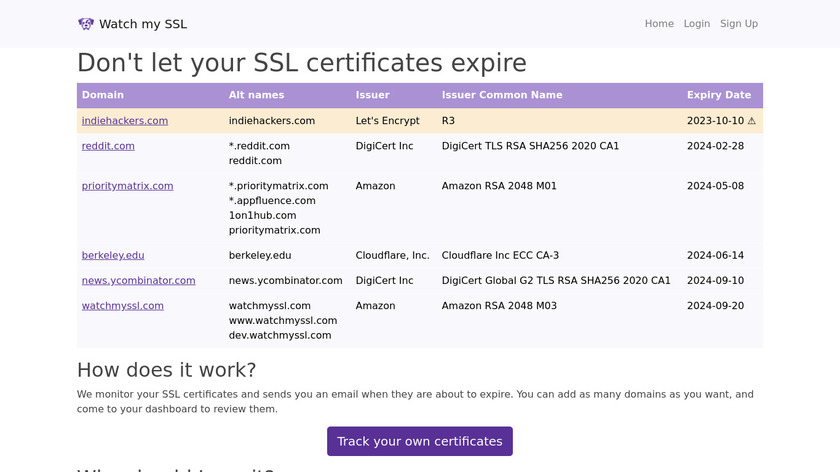Click the Issuer Common Name column header
Viewport: 840px width, 472px height.
[x=502, y=96]
